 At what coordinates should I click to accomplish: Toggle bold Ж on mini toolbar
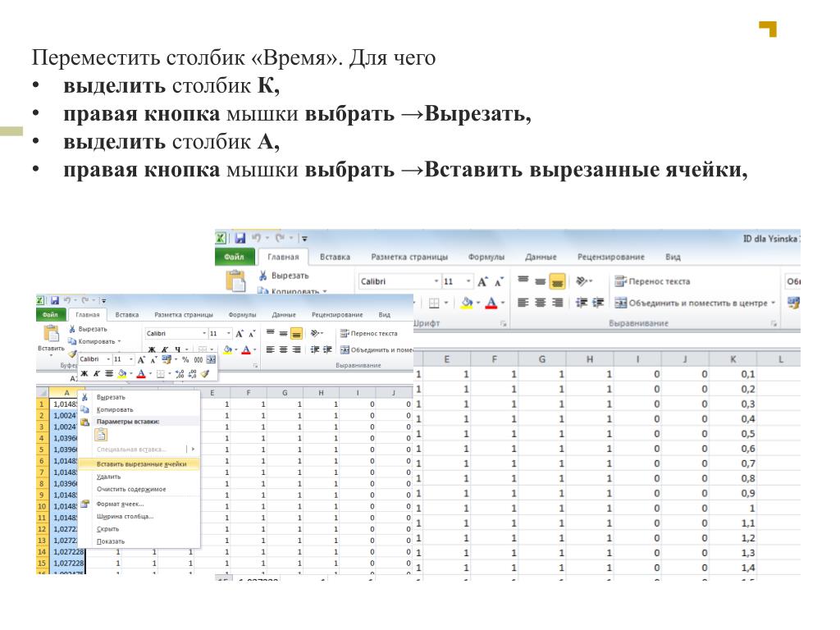click(x=84, y=374)
